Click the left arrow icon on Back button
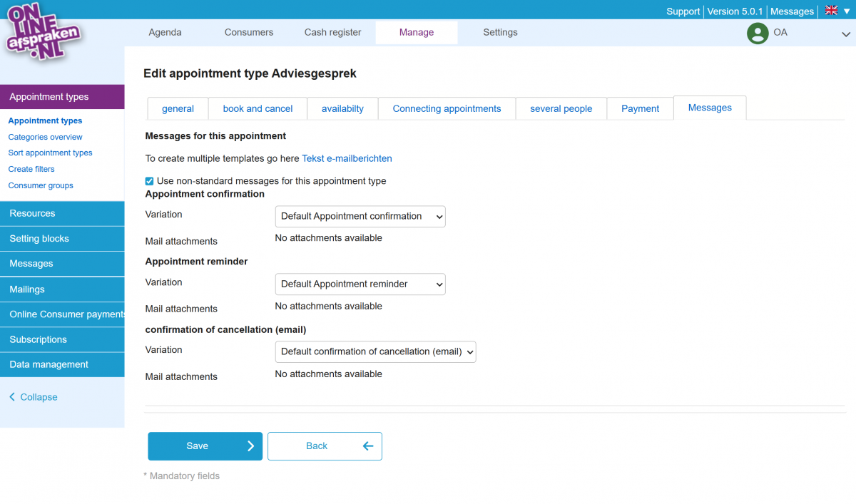Screen dimensions: 856x504 pyautogui.click(x=368, y=446)
